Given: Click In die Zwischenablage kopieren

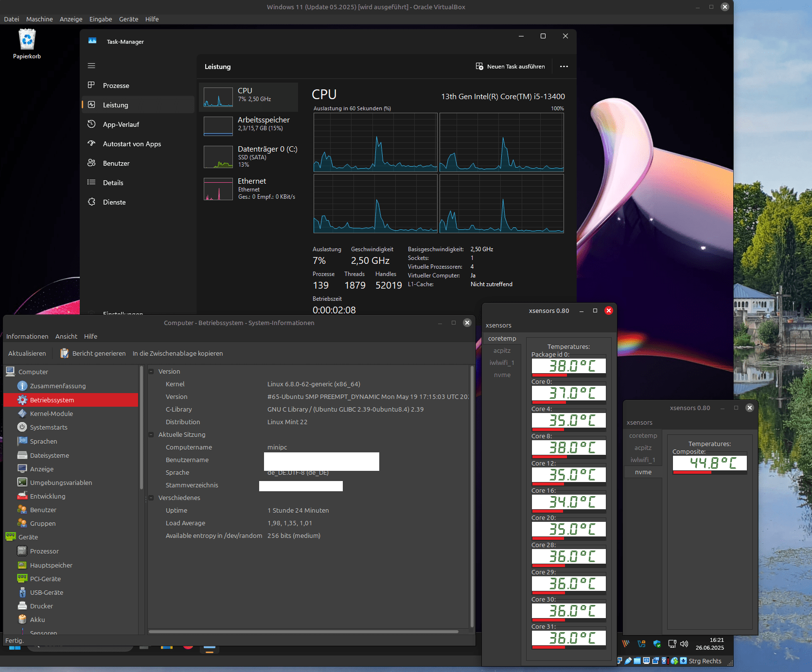Looking at the screenshot, I should 178,353.
